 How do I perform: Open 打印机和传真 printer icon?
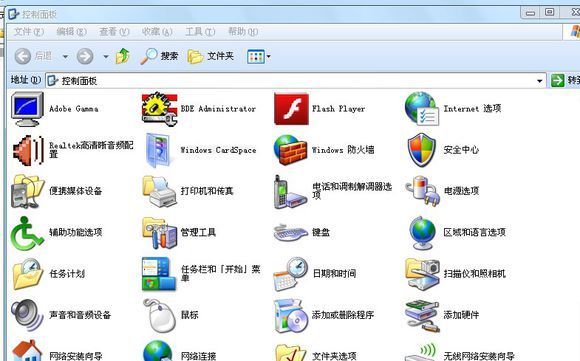[x=159, y=192]
